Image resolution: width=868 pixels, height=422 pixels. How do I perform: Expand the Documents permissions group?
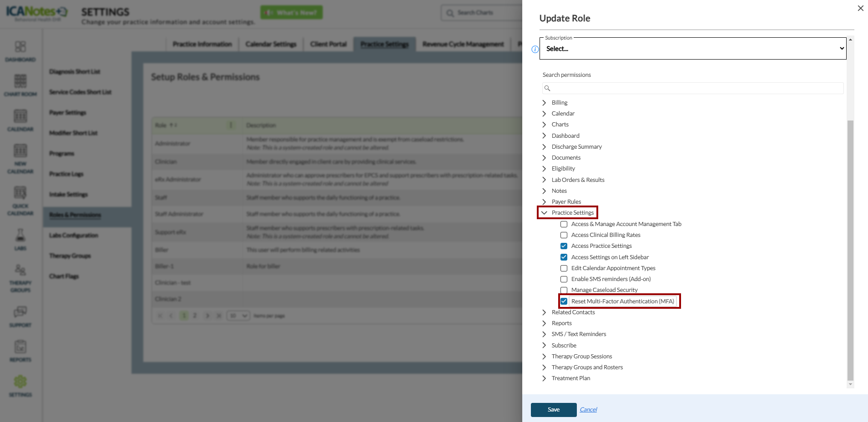coord(544,158)
